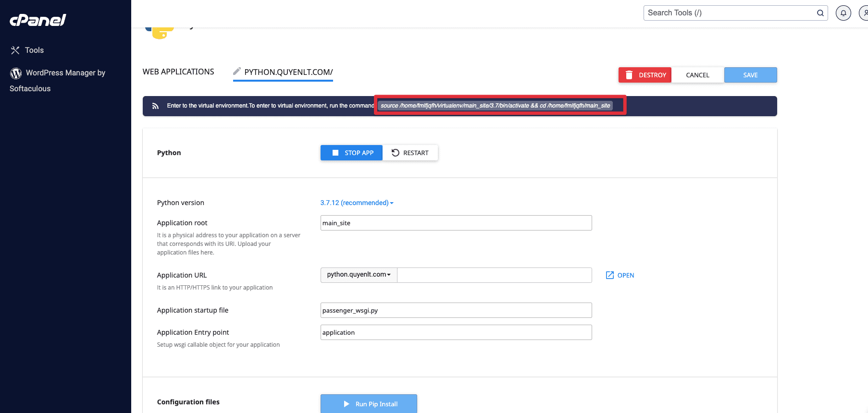Open the python.quyenlt.com domain dropdown

pyautogui.click(x=359, y=275)
